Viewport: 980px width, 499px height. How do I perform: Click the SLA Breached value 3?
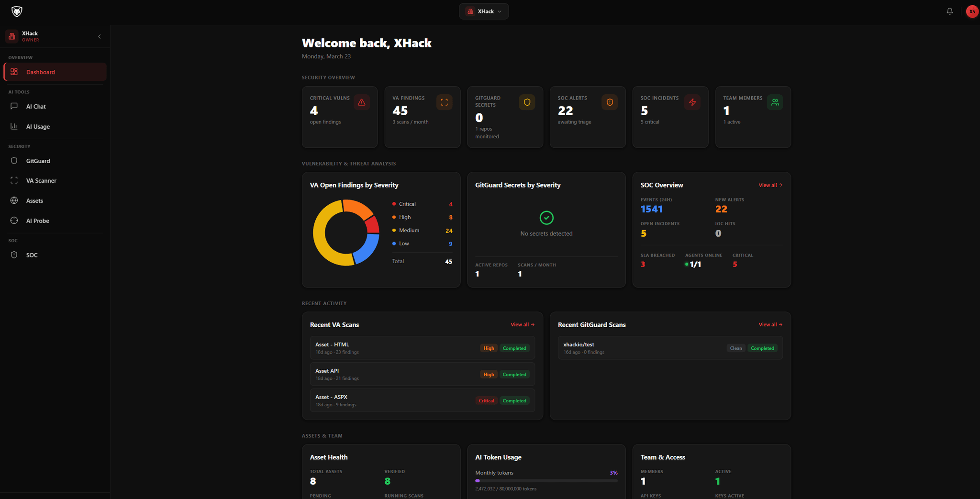click(643, 265)
